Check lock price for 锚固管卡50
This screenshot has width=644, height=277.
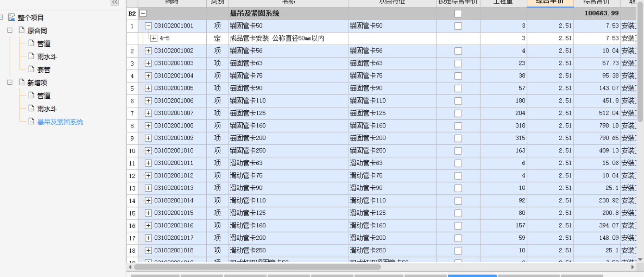coord(458,26)
